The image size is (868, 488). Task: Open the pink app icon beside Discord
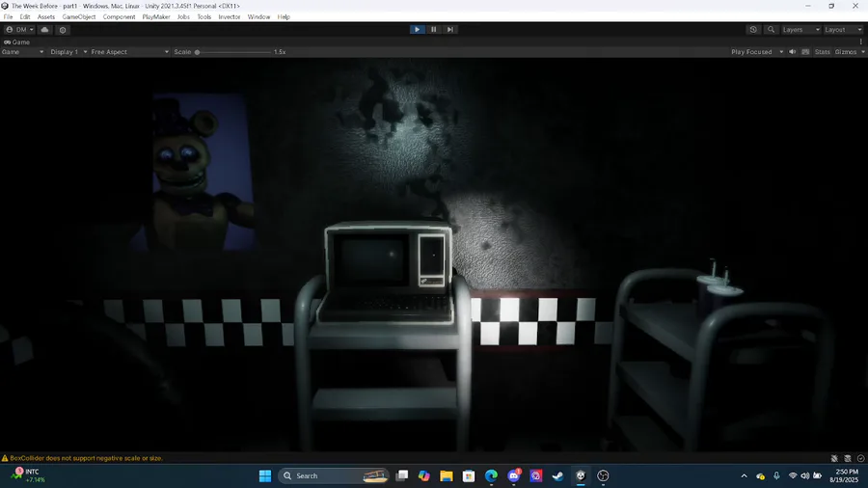(x=536, y=475)
